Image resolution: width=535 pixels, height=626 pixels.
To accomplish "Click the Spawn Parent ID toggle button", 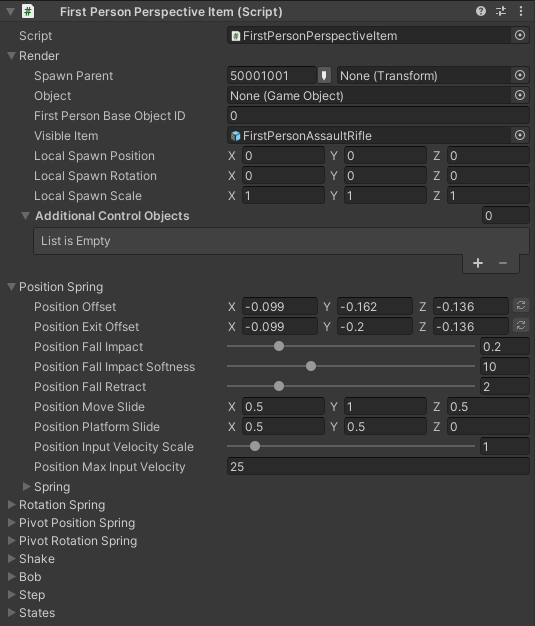I will tap(324, 75).
